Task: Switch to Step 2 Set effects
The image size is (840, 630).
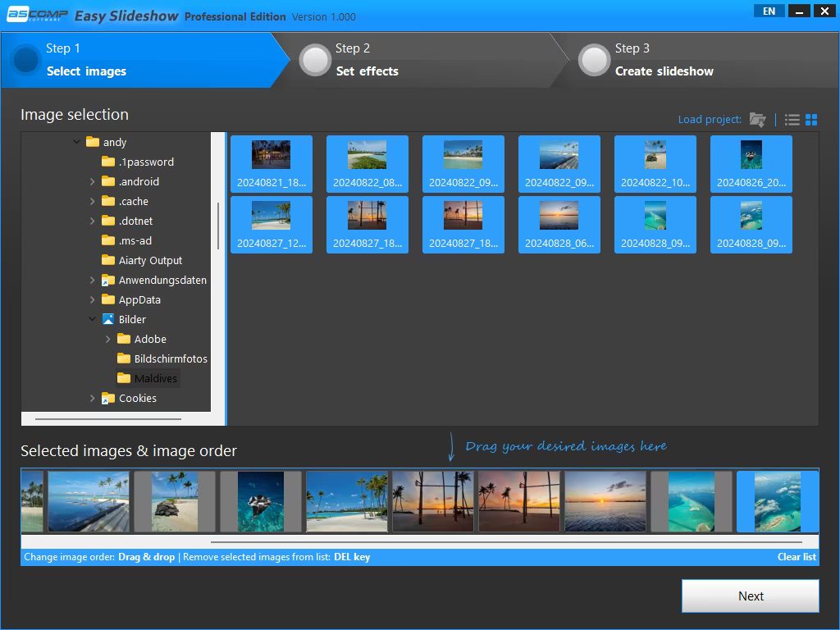Action: point(369,71)
